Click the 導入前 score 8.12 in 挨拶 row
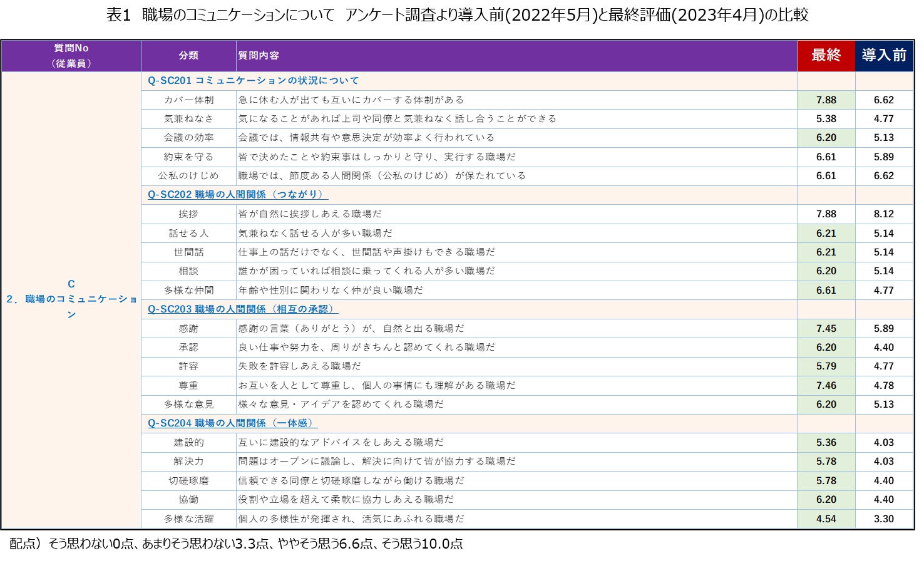 [x=884, y=214]
